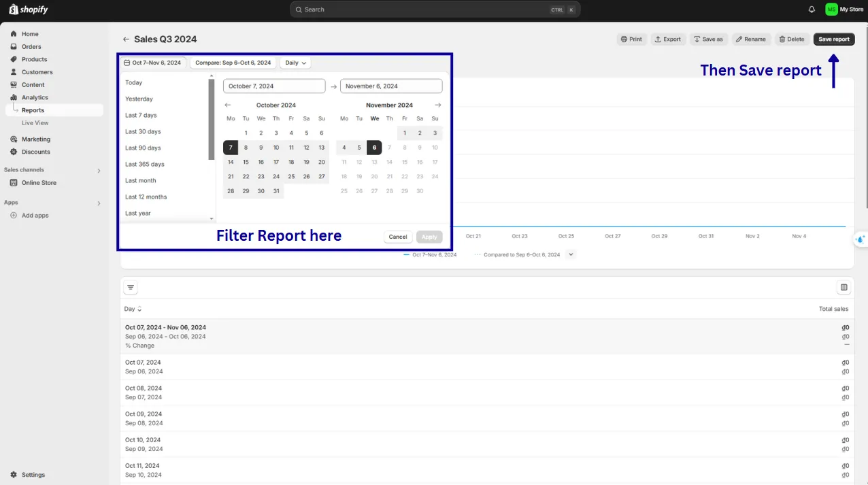
Task: Go back with the arrow beside Sales Q3 2024
Action: [x=126, y=39]
